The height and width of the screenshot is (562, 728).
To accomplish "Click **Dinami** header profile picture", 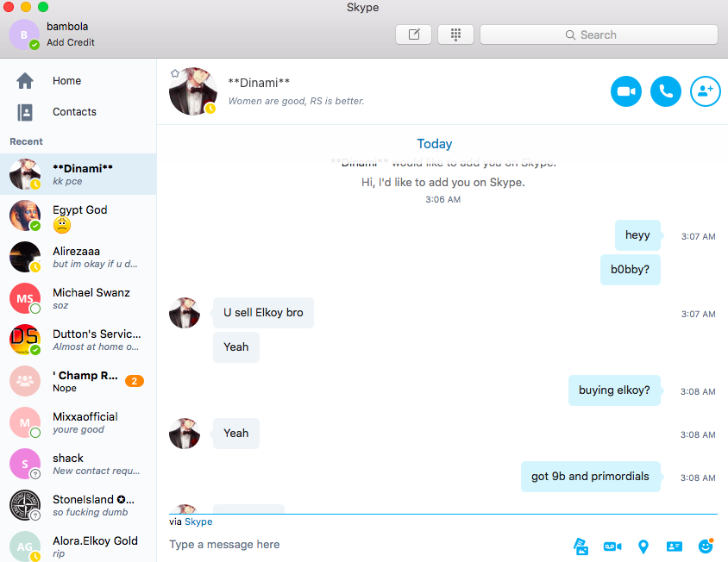I will coord(192,91).
